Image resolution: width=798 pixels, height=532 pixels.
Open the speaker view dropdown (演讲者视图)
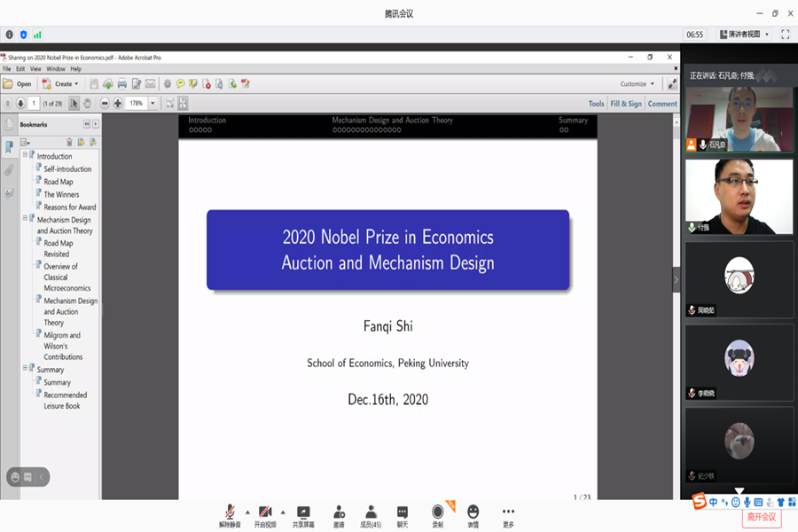[743, 35]
